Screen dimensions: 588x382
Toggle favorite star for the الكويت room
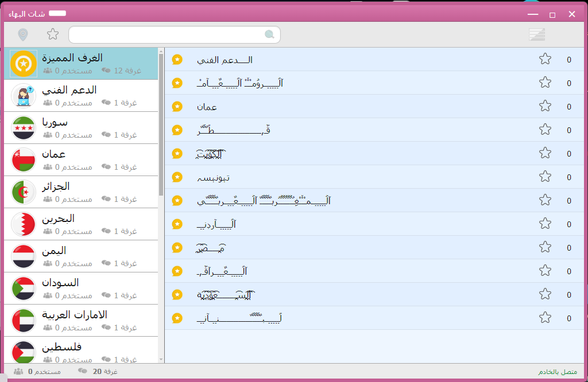click(x=545, y=153)
